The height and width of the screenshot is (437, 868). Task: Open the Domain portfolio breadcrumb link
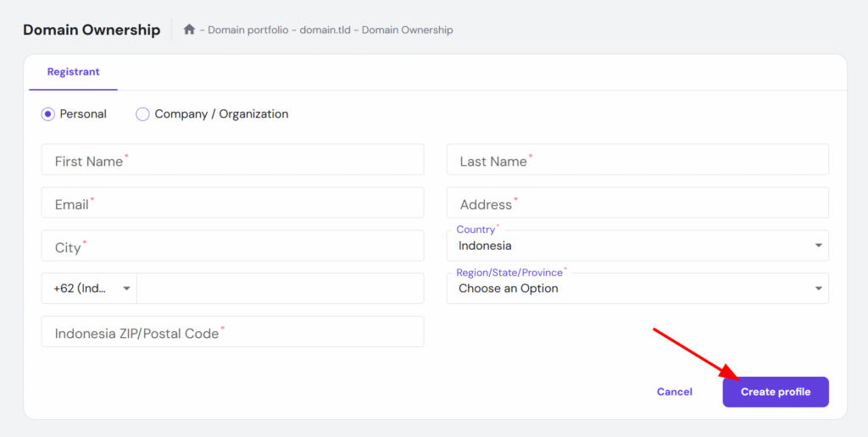pyautogui.click(x=248, y=30)
